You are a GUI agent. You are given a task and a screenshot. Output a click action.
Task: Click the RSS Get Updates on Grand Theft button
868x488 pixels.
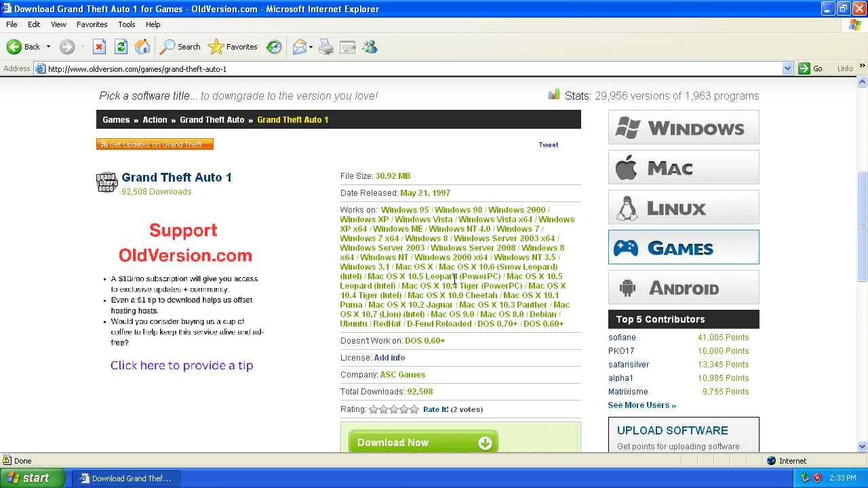[155, 144]
